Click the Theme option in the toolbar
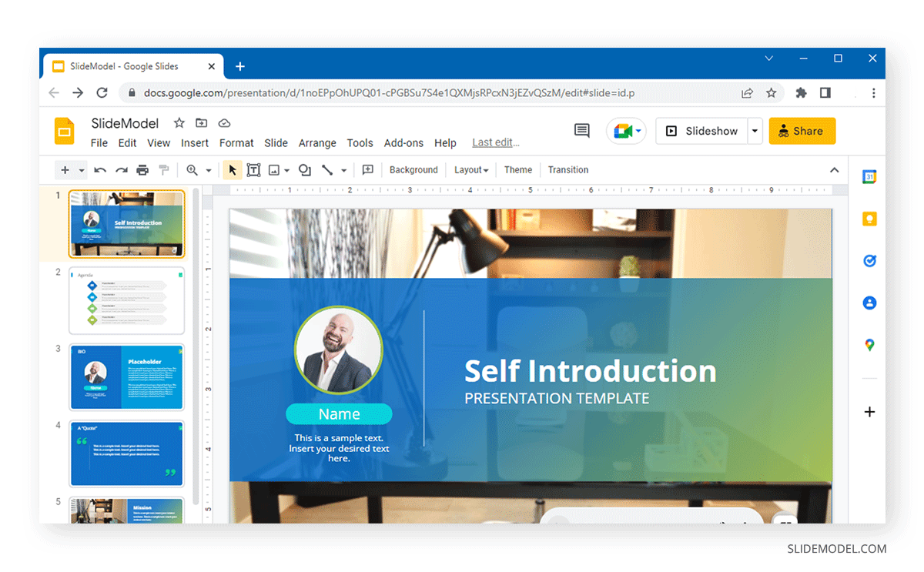924x572 pixels. click(517, 169)
